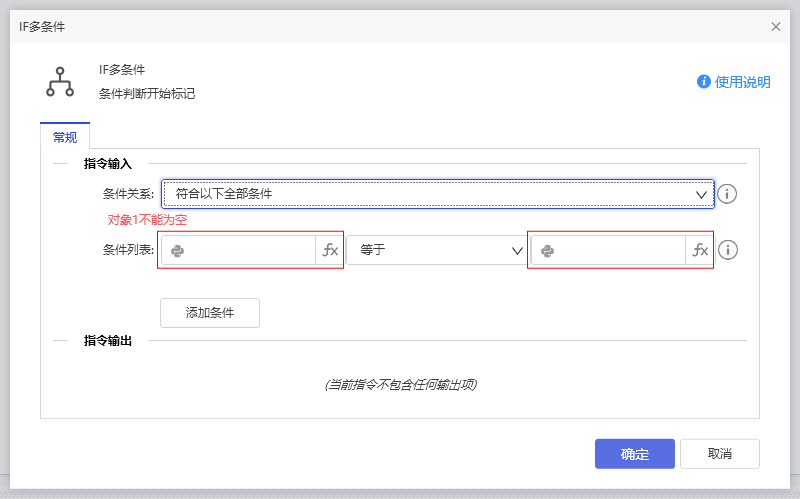
Task: Click the info icon beside 条件关系 dropdown
Action: coord(728,194)
